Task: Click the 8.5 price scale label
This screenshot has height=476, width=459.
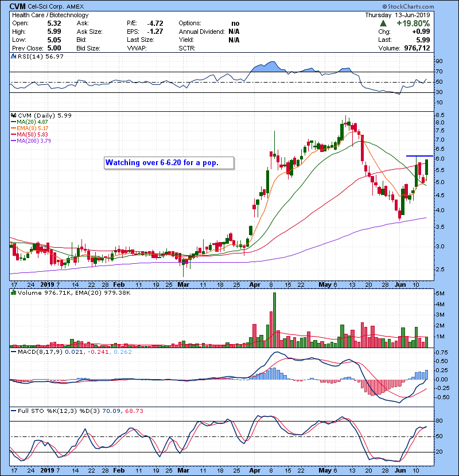Action: [440, 115]
